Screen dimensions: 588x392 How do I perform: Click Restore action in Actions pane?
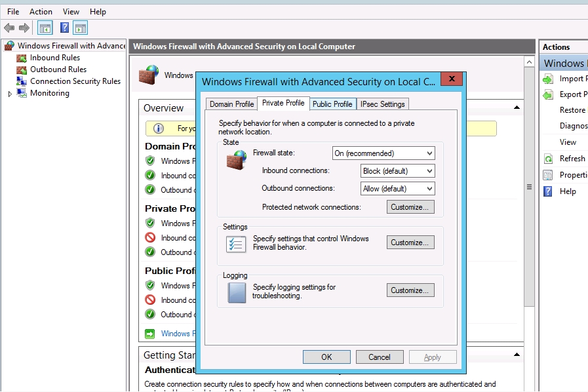[x=572, y=110]
